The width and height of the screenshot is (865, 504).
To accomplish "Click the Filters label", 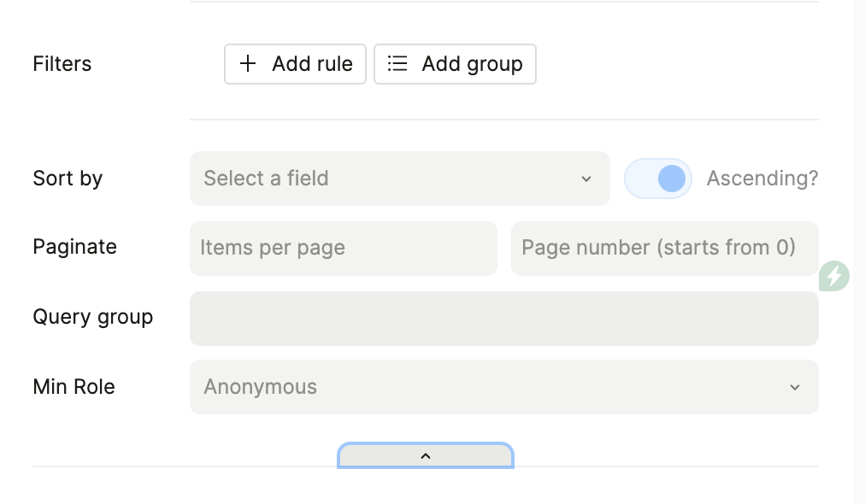I will click(x=62, y=64).
